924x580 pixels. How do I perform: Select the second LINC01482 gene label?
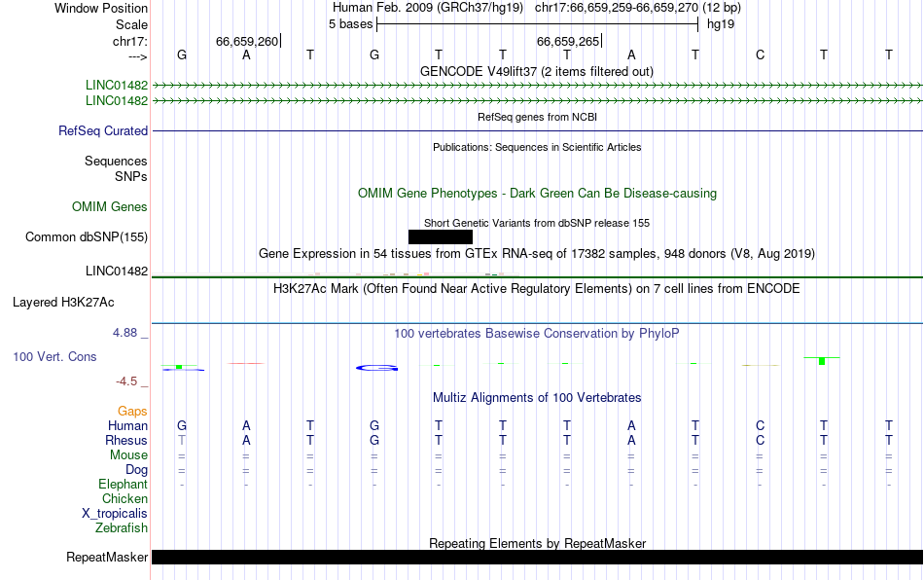click(x=117, y=101)
